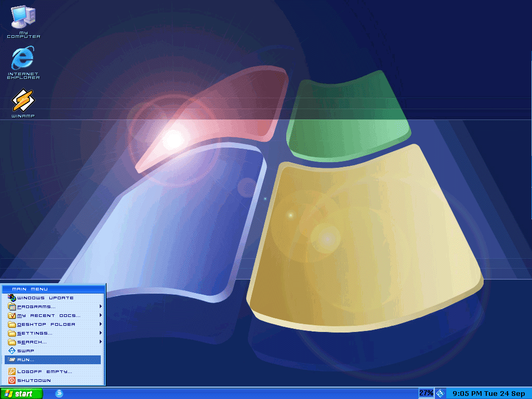Expand the Search submenu arrow

pyautogui.click(x=100, y=342)
